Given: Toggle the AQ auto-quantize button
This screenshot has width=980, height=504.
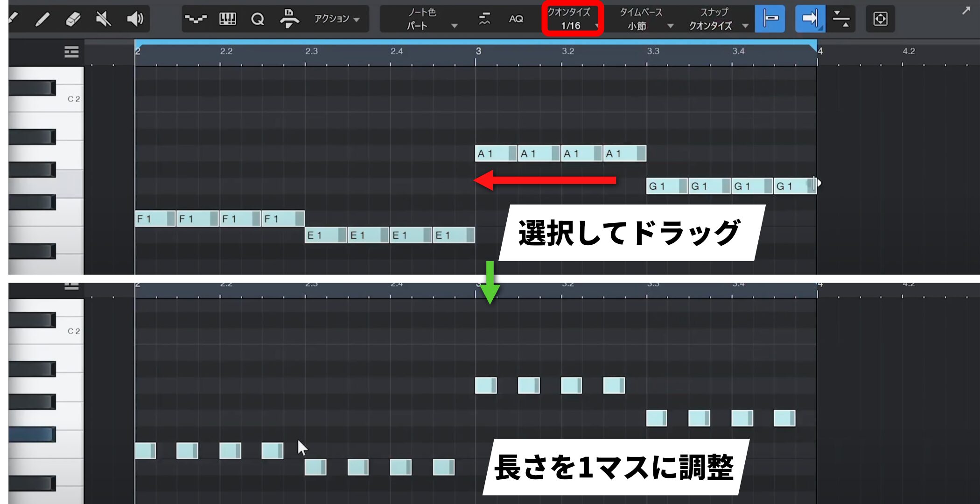Looking at the screenshot, I should coord(516,19).
